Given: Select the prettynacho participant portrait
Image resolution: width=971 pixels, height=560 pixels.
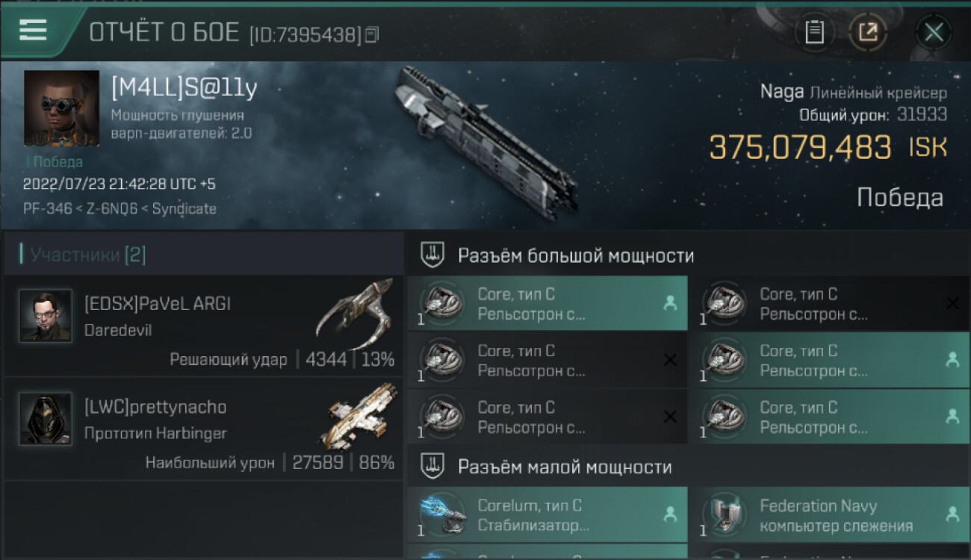Looking at the screenshot, I should tap(46, 419).
